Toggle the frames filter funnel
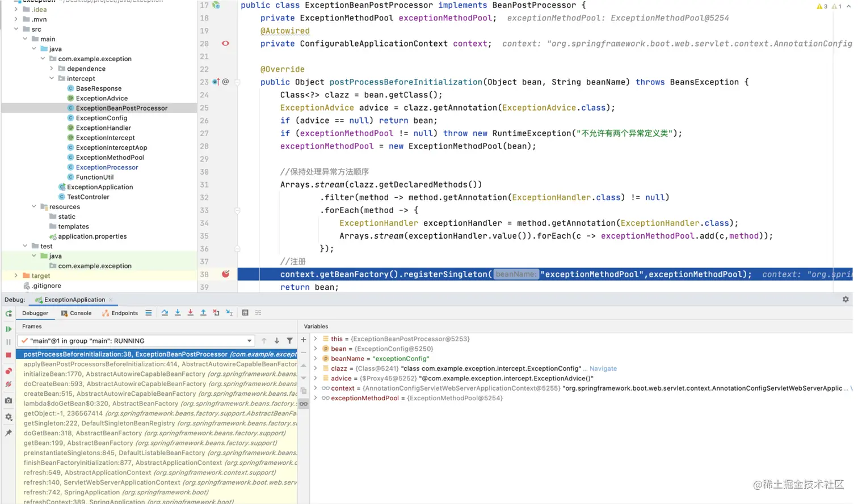This screenshot has height=504, width=858. 290,341
